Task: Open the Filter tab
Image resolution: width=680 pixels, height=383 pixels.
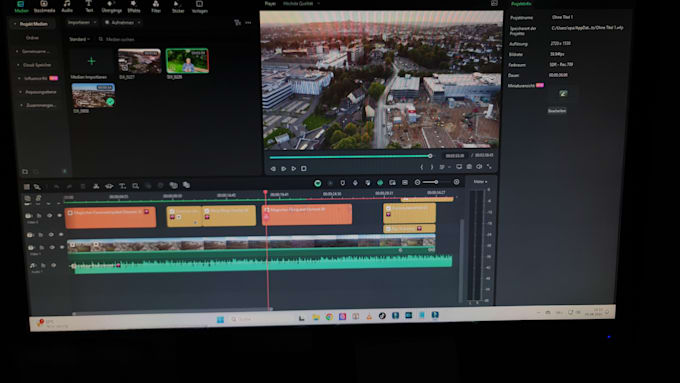Action: (x=156, y=7)
